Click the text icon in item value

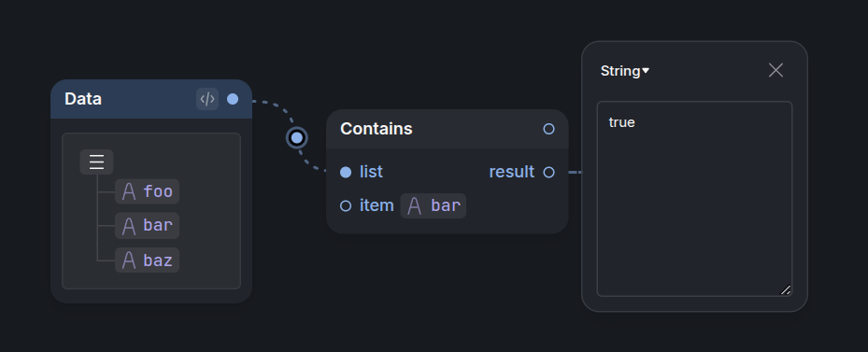coord(414,206)
